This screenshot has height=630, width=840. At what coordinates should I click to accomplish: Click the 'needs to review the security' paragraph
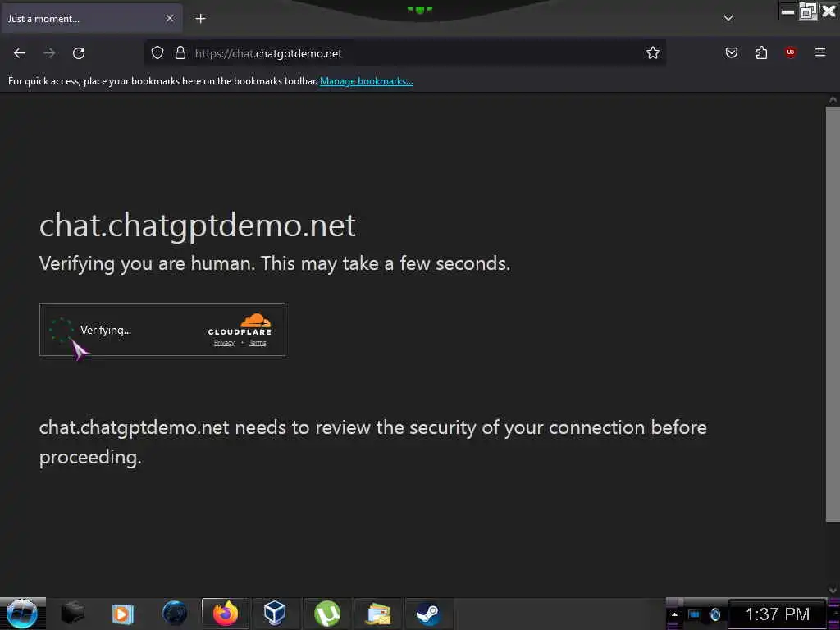(x=373, y=442)
